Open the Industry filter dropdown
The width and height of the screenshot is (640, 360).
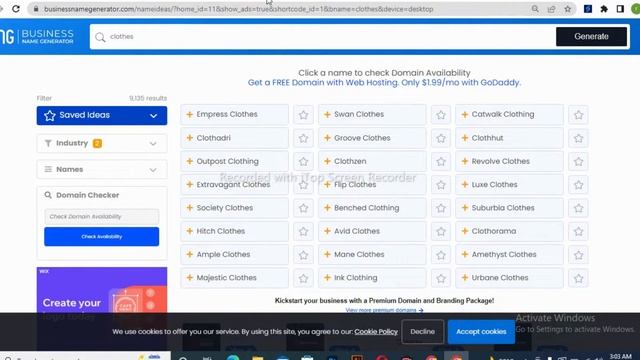pos(102,143)
